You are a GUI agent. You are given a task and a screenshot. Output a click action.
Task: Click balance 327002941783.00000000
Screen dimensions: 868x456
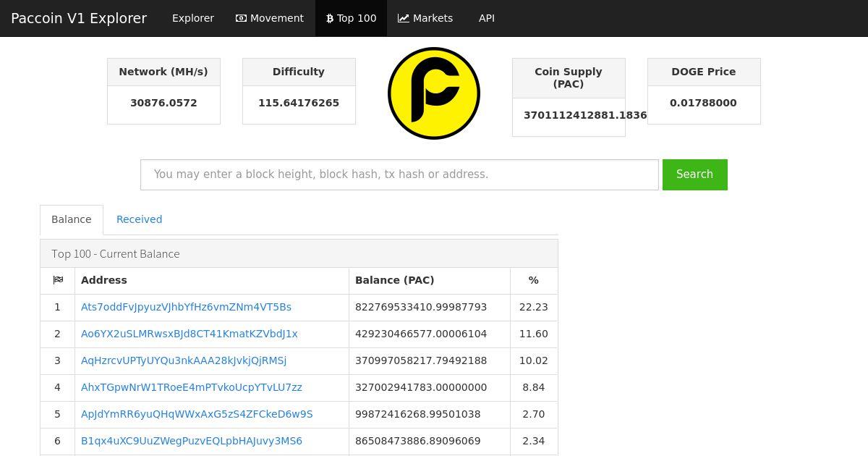point(421,387)
